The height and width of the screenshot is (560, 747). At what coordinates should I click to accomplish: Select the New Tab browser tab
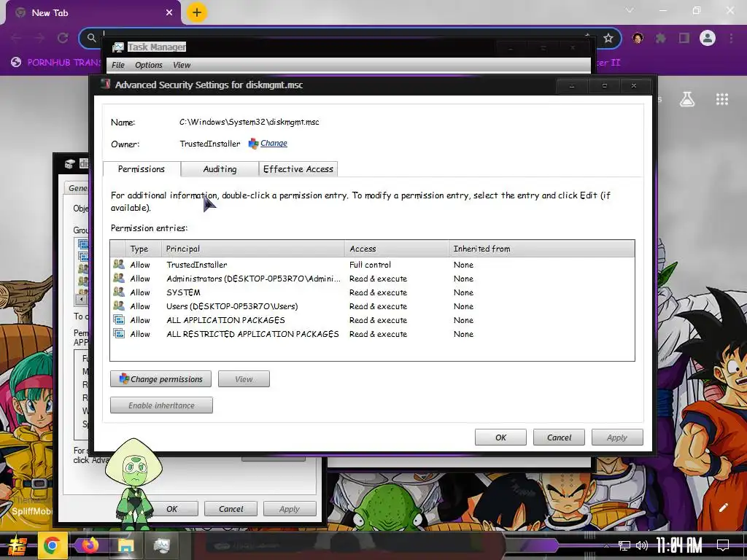click(93, 13)
